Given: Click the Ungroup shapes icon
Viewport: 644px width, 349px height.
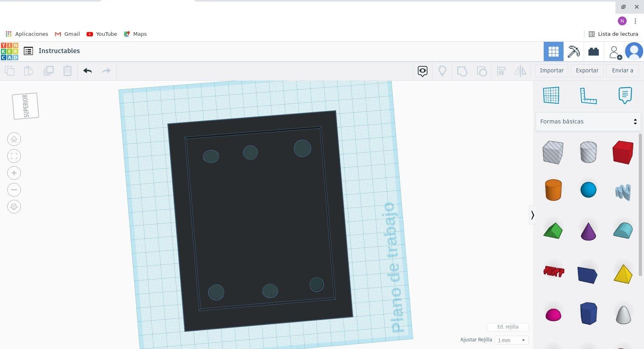Looking at the screenshot, I should 482,71.
